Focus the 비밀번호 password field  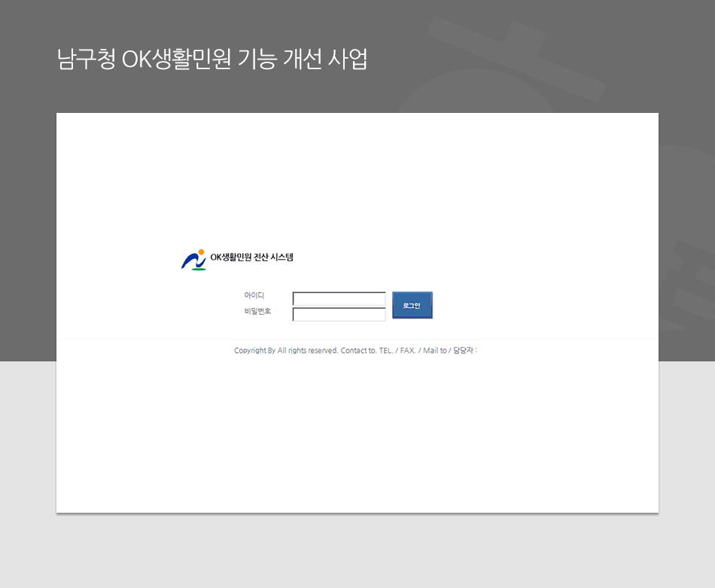[x=339, y=315]
